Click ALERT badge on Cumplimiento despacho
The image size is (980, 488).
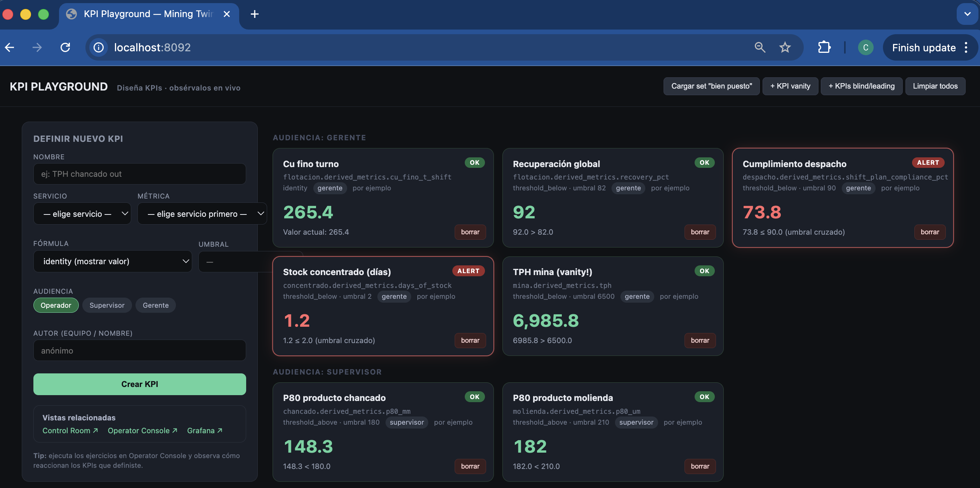click(x=928, y=162)
